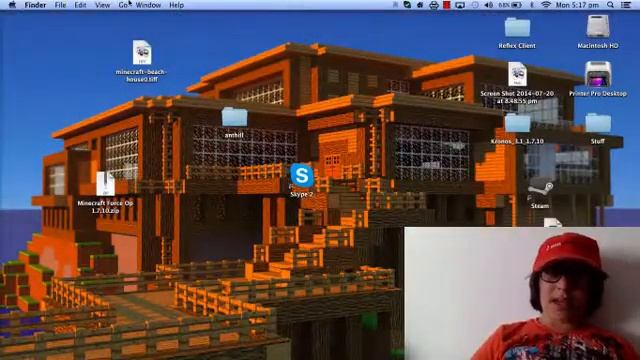Select the minecraft-beach-house tiff file icon
This screenshot has height=360, width=640.
click(142, 52)
